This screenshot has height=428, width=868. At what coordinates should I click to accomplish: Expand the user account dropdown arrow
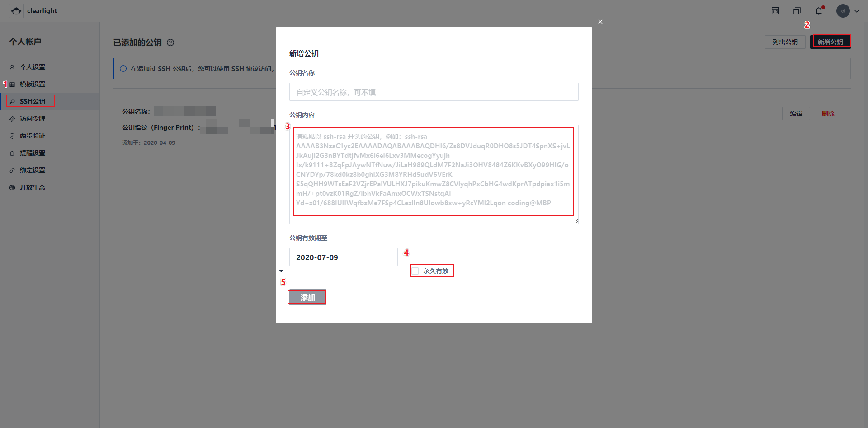pos(857,11)
